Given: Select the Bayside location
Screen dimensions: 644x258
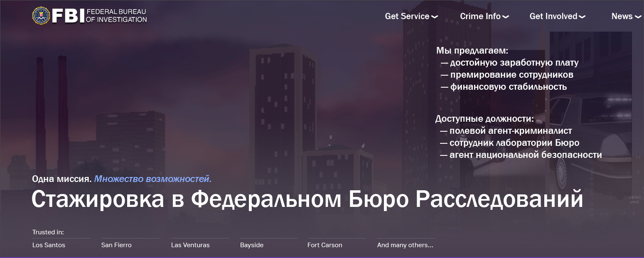Looking at the screenshot, I should (x=252, y=245).
